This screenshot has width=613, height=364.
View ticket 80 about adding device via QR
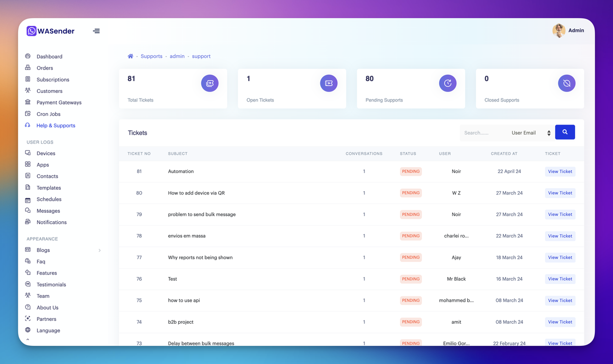point(560,193)
